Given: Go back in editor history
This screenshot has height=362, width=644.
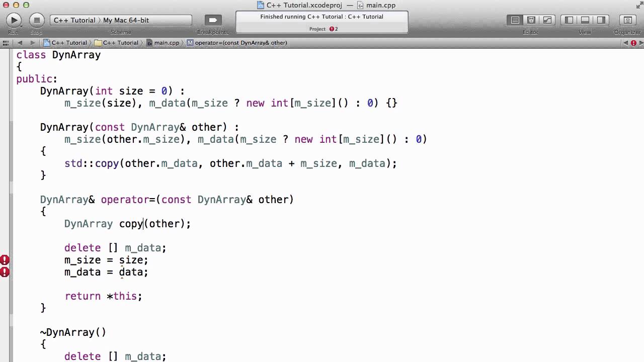Looking at the screenshot, I should click(x=20, y=43).
